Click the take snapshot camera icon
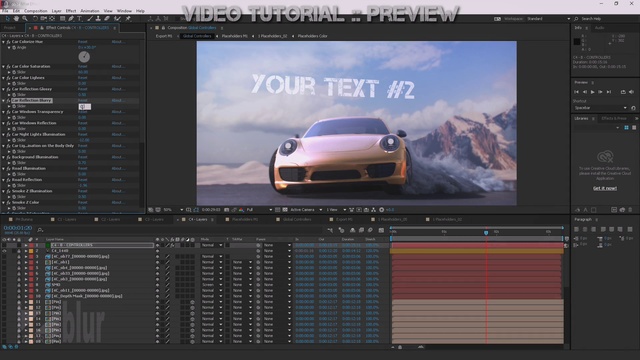The width and height of the screenshot is (640, 360). pyautogui.click(x=227, y=210)
